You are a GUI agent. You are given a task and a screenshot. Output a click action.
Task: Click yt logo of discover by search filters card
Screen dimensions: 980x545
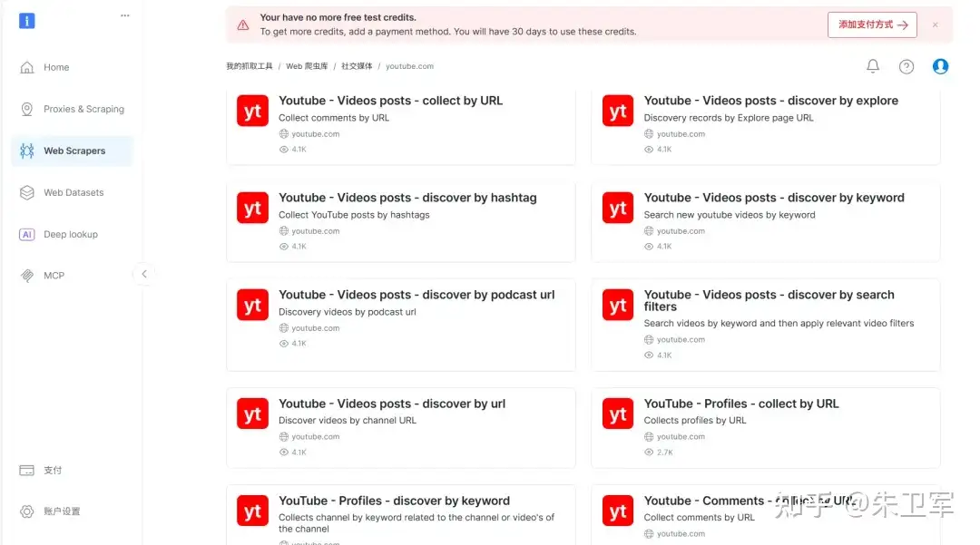618,305
